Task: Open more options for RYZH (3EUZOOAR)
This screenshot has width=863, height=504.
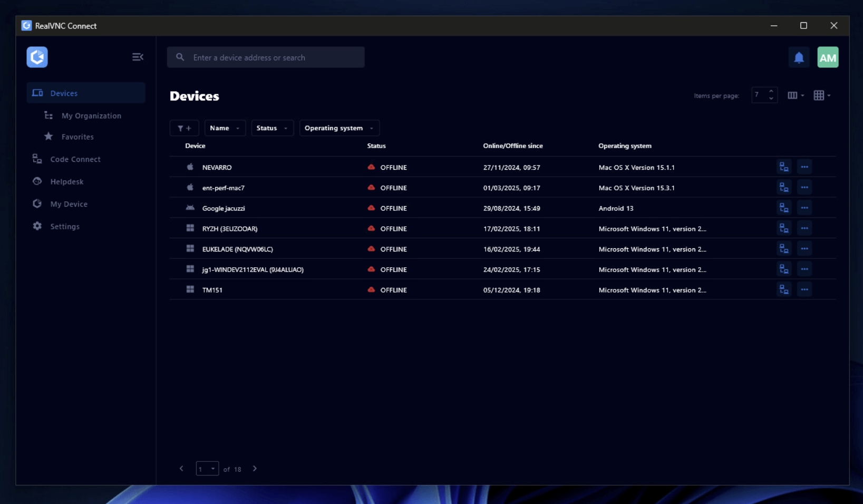Action: click(x=804, y=229)
